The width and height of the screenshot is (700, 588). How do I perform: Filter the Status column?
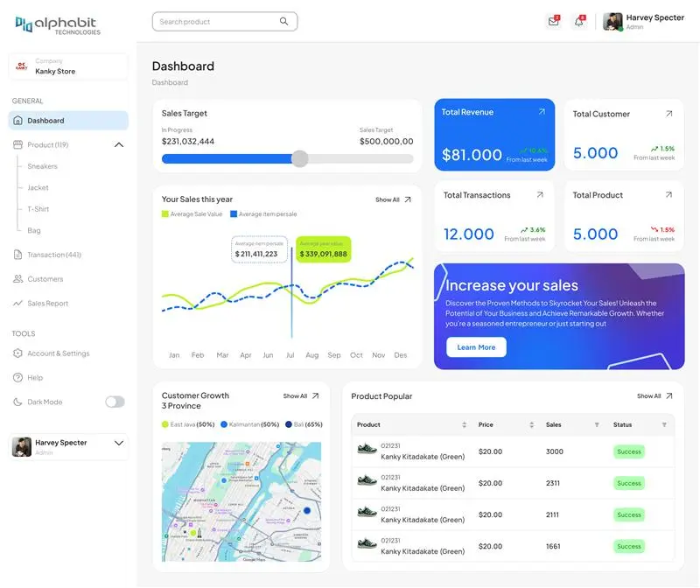coord(664,425)
